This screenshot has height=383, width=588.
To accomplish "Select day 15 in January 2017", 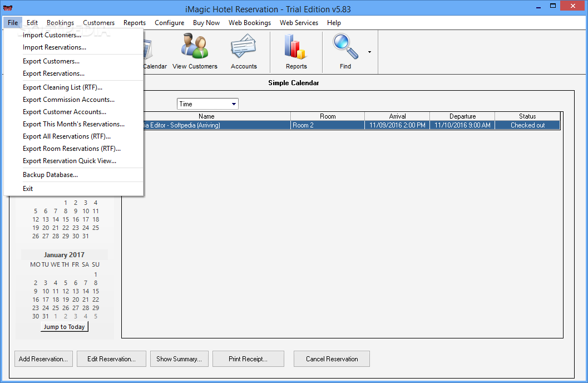I will [96, 291].
